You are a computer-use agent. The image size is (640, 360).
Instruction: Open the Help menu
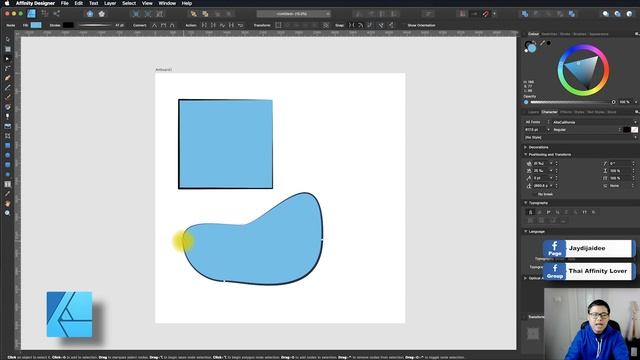(x=187, y=3)
